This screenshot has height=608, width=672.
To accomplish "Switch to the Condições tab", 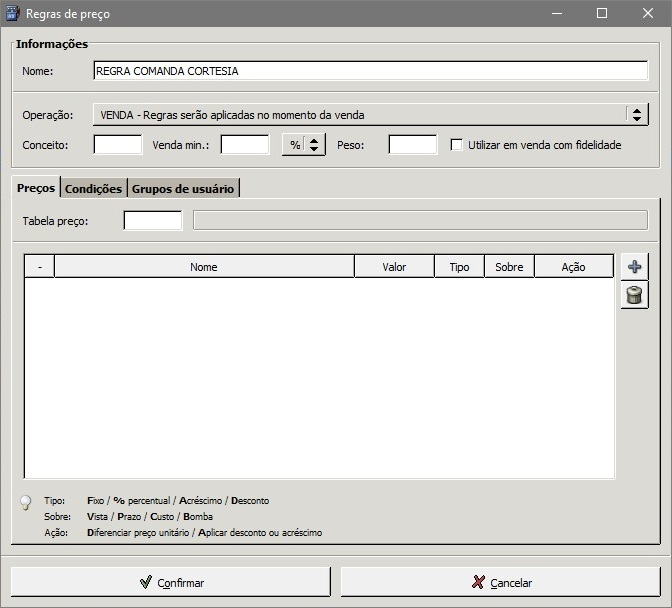I will click(x=93, y=189).
